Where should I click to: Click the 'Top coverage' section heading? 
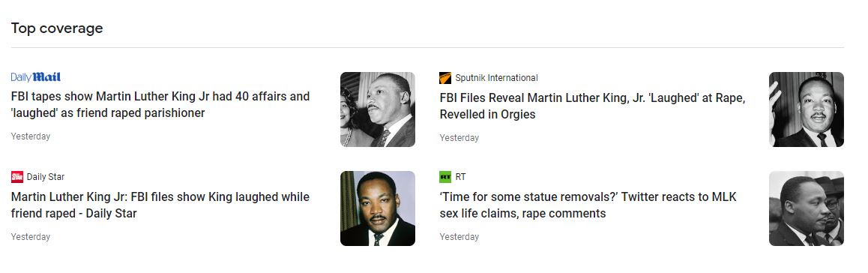(57, 28)
